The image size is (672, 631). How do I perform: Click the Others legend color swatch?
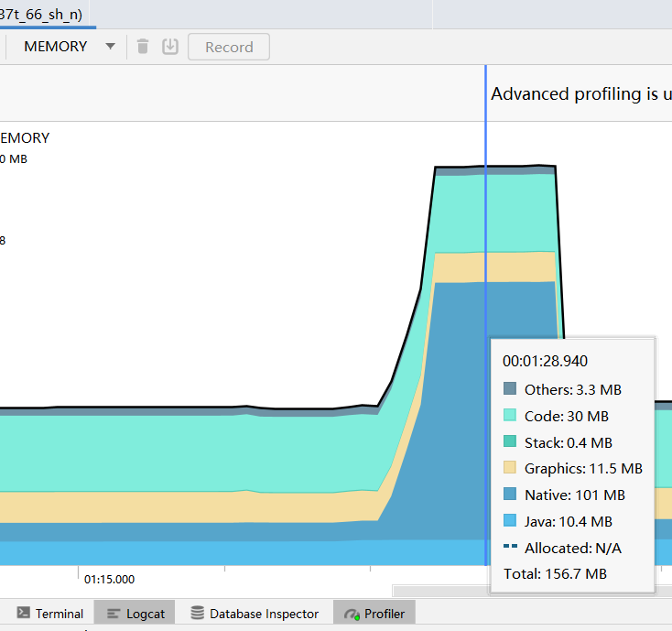click(x=510, y=389)
